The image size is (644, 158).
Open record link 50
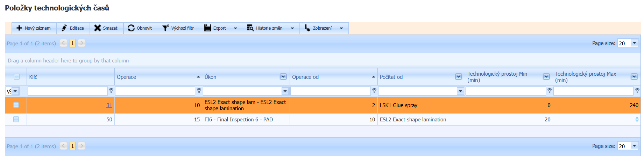(x=109, y=120)
